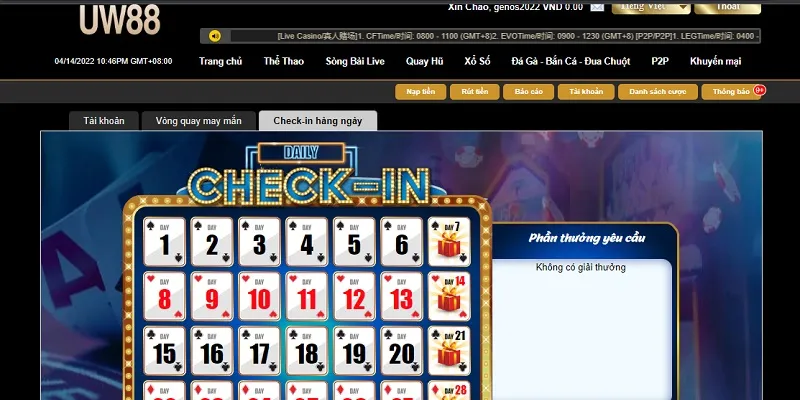This screenshot has height=400, width=800.
Task: Select the Day 12 heart card
Action: point(354,296)
